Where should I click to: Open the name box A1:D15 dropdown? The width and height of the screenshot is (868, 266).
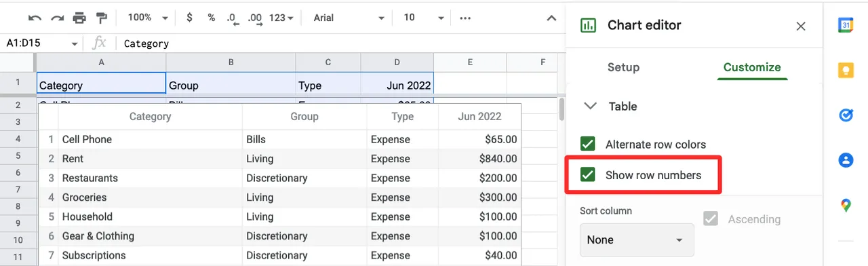(x=74, y=43)
